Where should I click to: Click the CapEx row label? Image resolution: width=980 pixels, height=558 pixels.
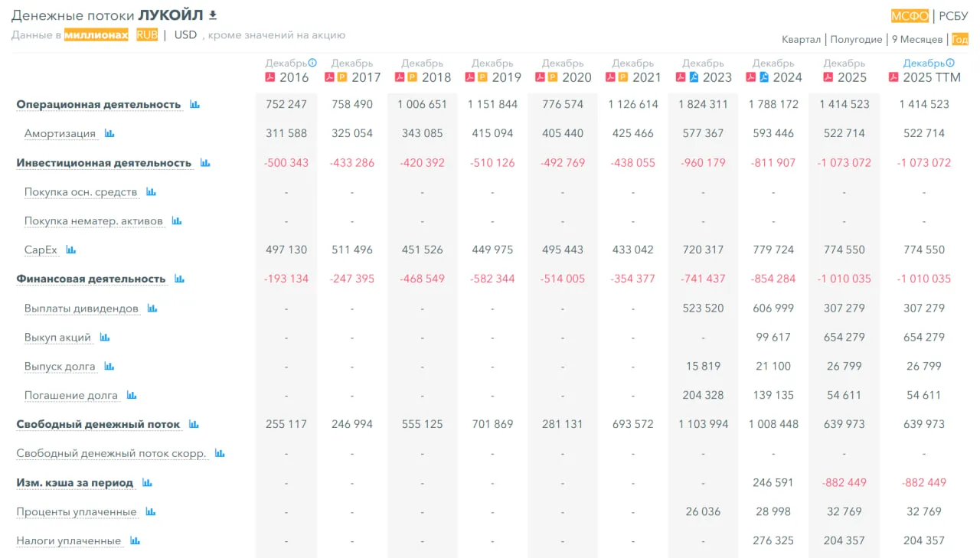pos(41,250)
